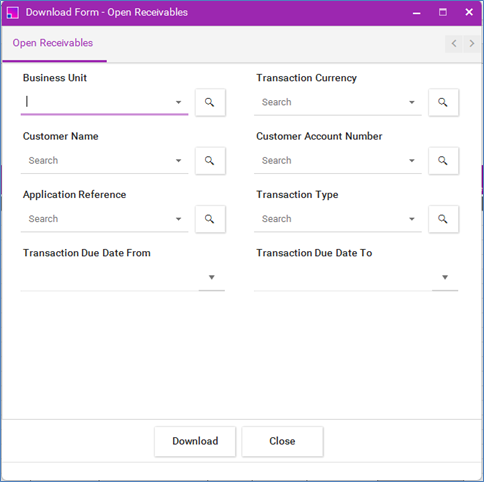
Task: Open the Transaction Due Date From picker
Action: pos(211,277)
